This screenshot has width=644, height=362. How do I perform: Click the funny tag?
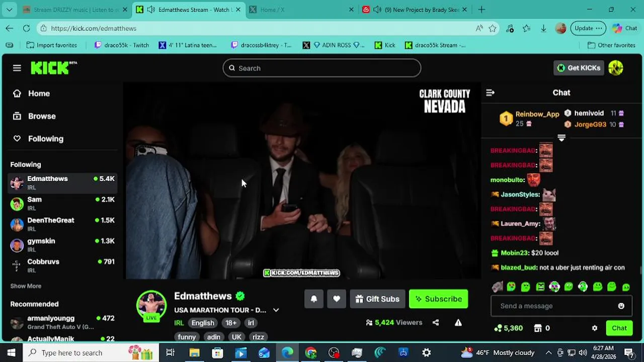click(187, 337)
